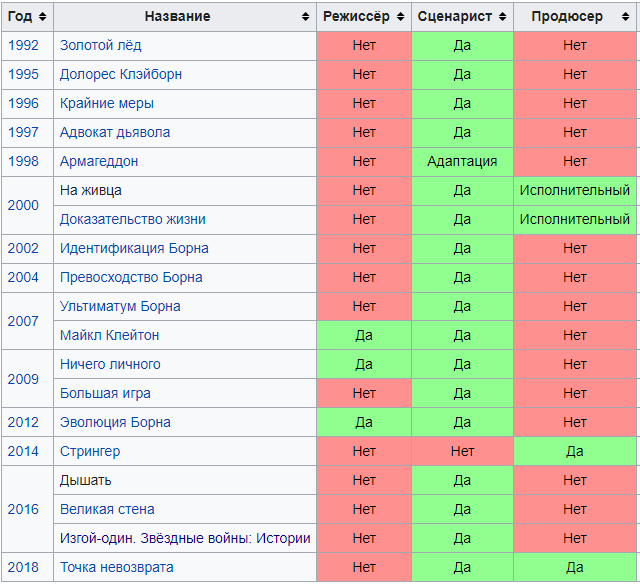The width and height of the screenshot is (640, 586).
Task: Follow the 2000 year link
Action: (23, 205)
